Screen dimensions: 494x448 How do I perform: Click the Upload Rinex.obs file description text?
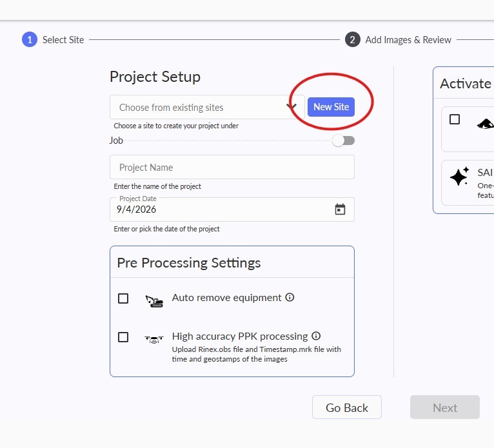click(x=257, y=354)
